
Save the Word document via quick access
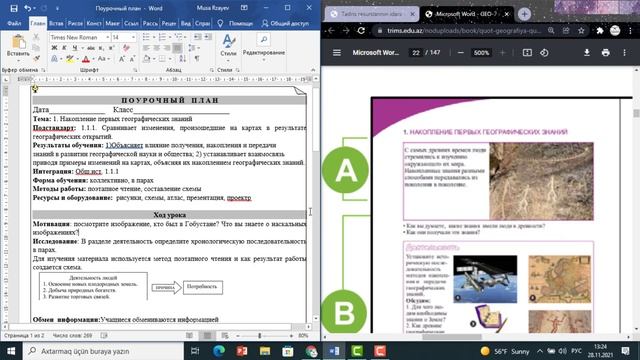click(x=14, y=8)
